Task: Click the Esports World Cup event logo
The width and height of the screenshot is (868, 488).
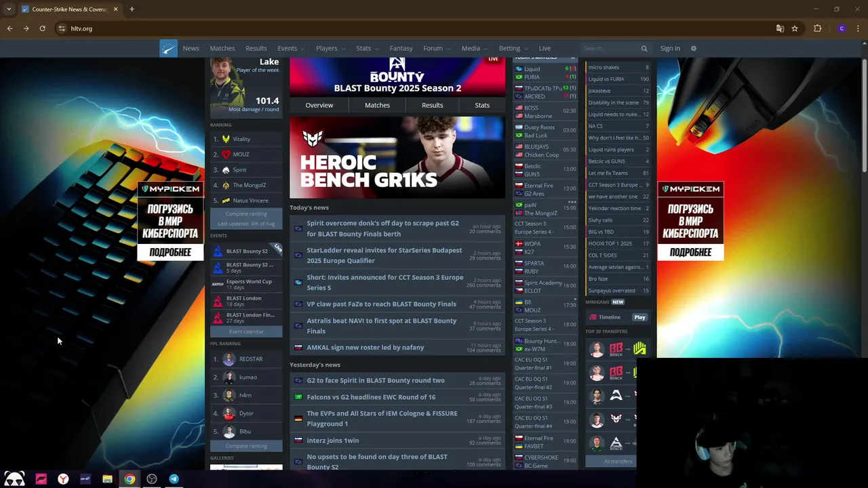Action: coord(218,285)
